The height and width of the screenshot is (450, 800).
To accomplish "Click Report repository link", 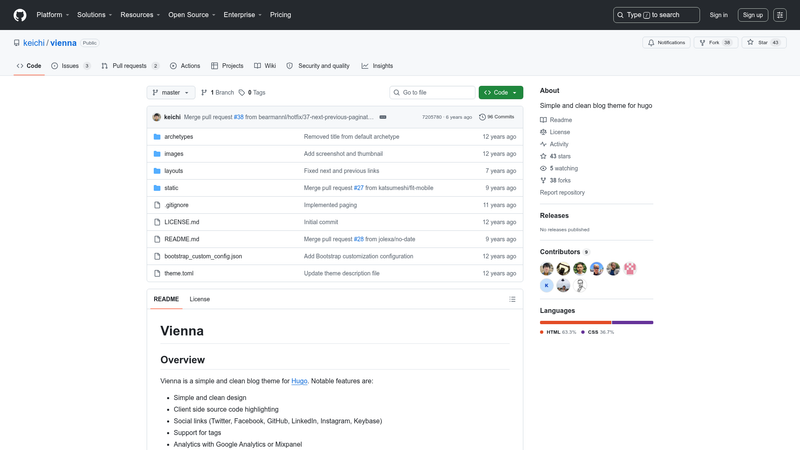I will pyautogui.click(x=562, y=193).
